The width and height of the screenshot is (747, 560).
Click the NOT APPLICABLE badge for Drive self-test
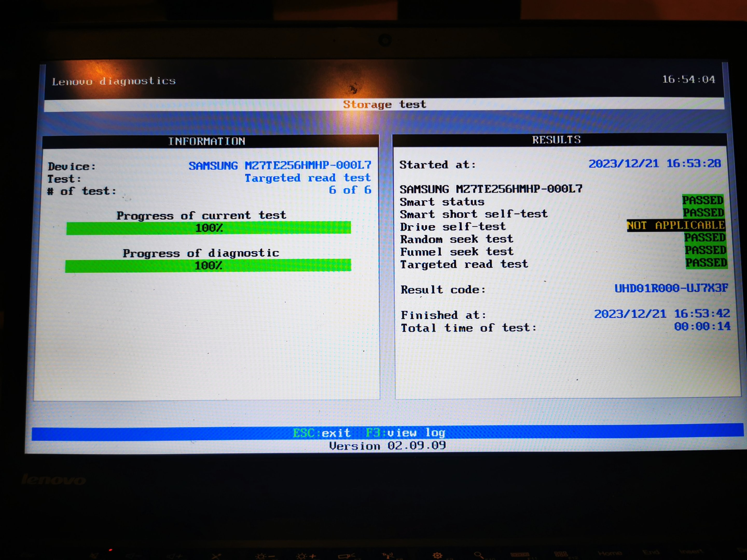point(676,225)
